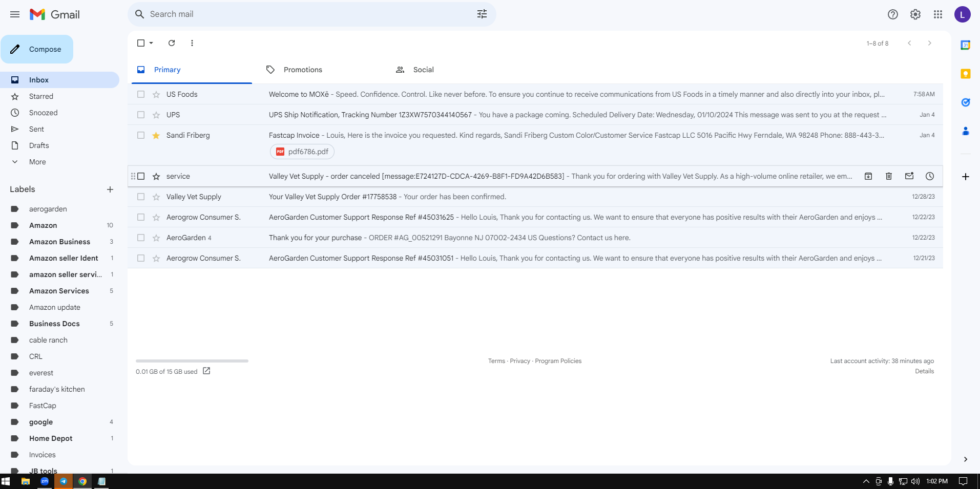View account activity Details
This screenshot has width=980, height=489.
point(925,371)
